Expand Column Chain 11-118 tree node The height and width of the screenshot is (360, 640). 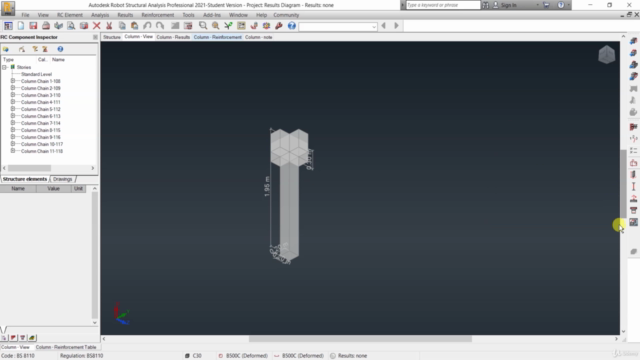click(13, 151)
